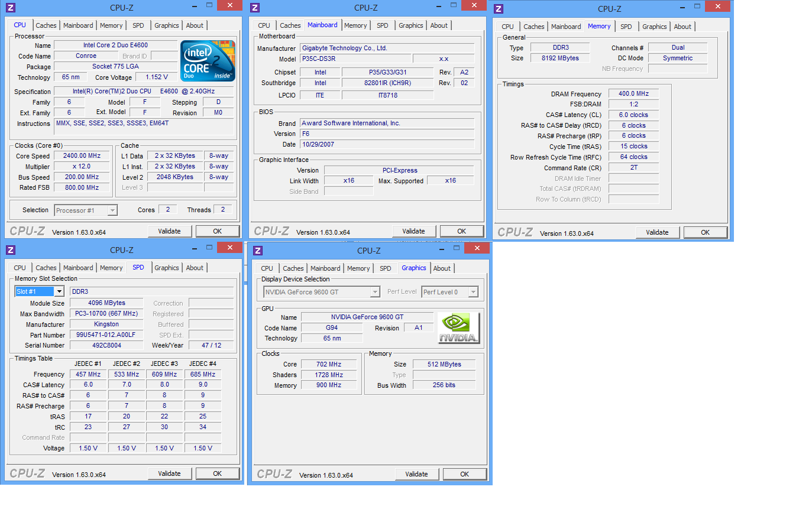This screenshot has height=532, width=812.
Task: Open Graphics tab in the window showing Timings Table
Action: 167,268
